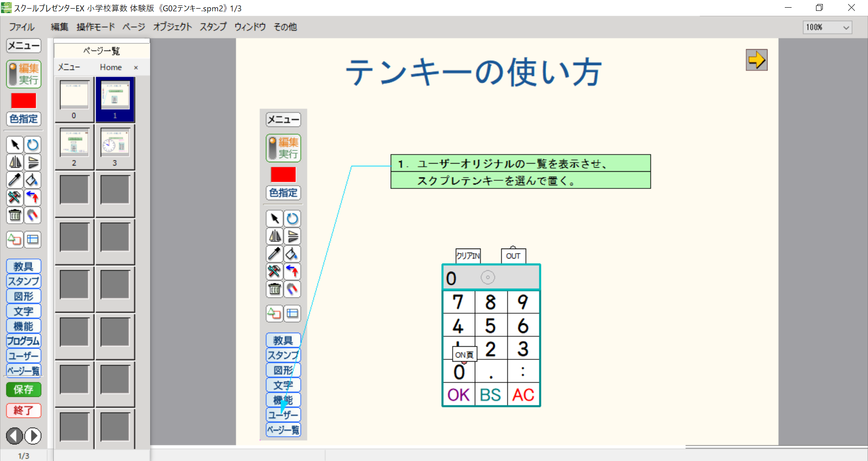
Task: Select the arrow pointer tool in left toolbar
Action: (x=15, y=145)
